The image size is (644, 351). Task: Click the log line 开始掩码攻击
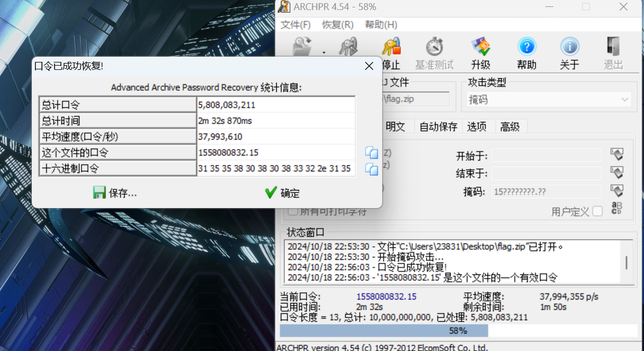point(366,257)
